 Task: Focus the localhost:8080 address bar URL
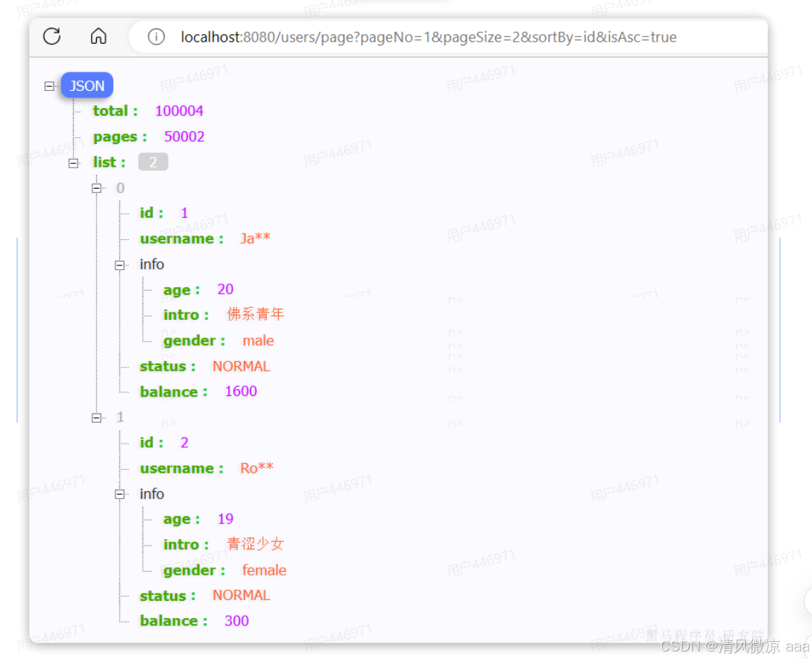428,37
